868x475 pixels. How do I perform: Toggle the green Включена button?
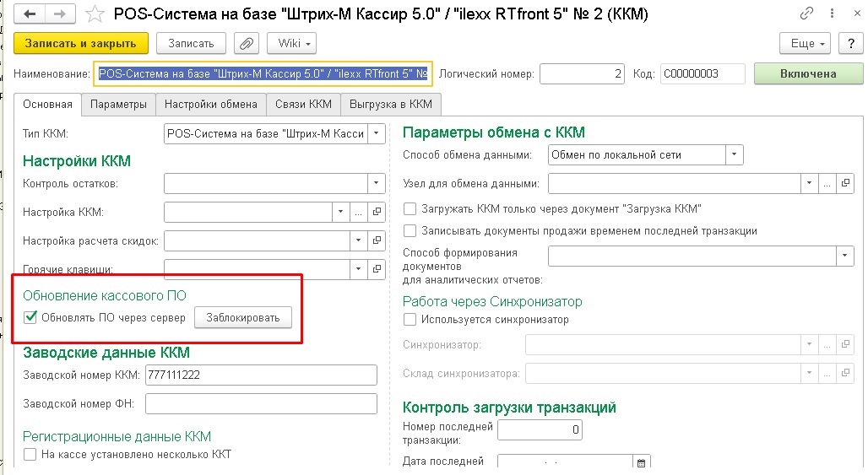tap(808, 73)
